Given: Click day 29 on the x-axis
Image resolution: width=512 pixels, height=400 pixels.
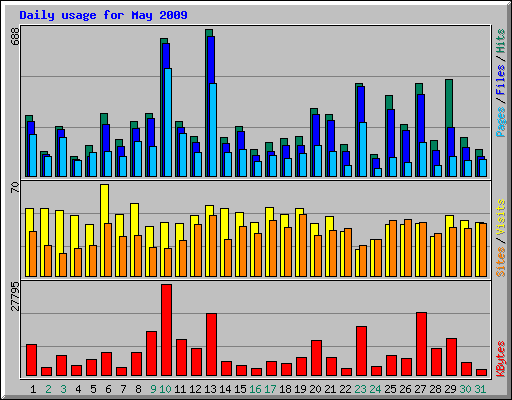Looking at the screenshot, I should 451,389.
